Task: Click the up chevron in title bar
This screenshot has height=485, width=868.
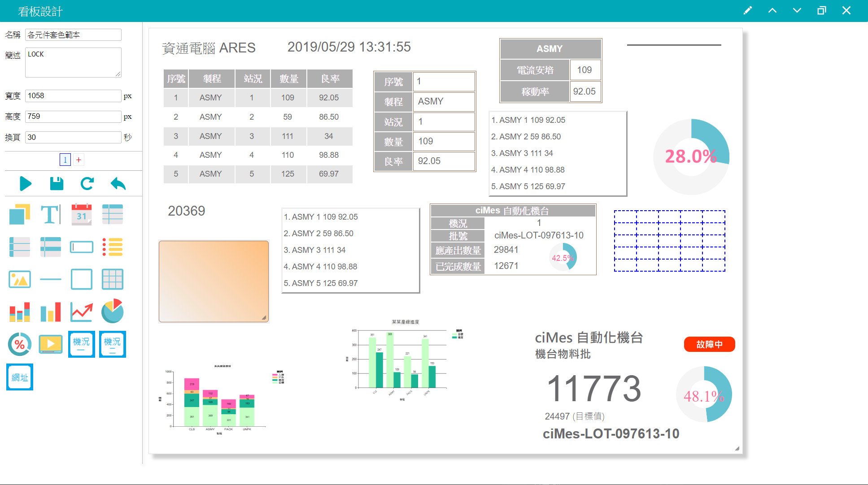Action: 772,10
